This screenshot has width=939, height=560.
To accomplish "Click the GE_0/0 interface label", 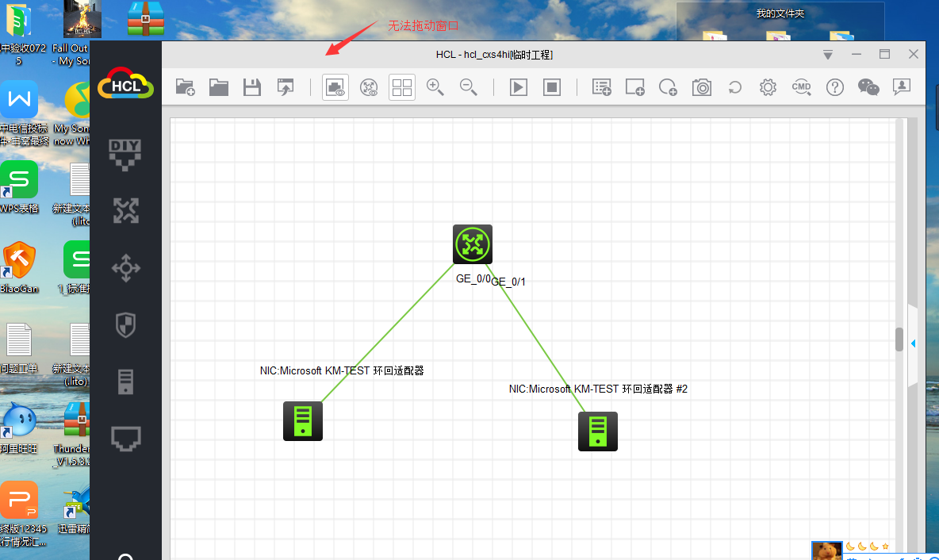I will point(473,278).
